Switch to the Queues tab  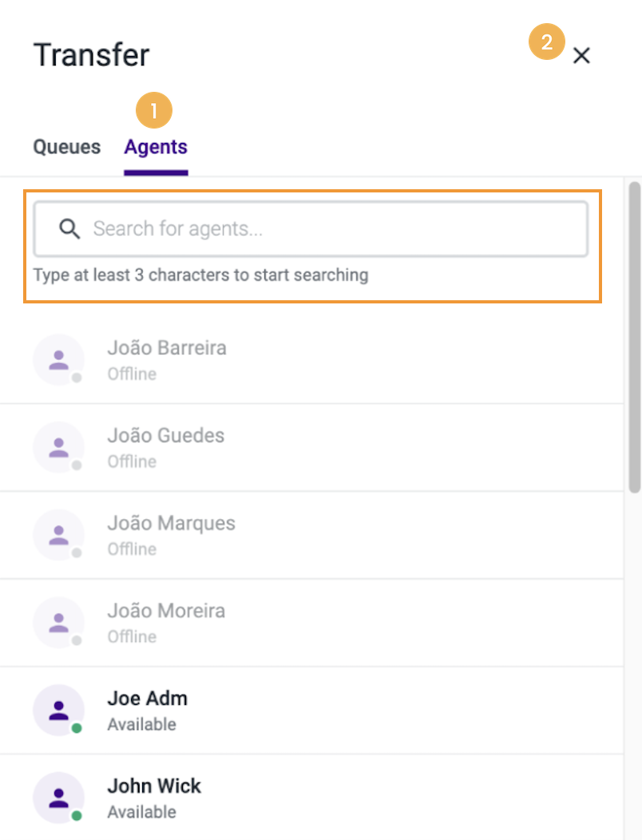[67, 147]
